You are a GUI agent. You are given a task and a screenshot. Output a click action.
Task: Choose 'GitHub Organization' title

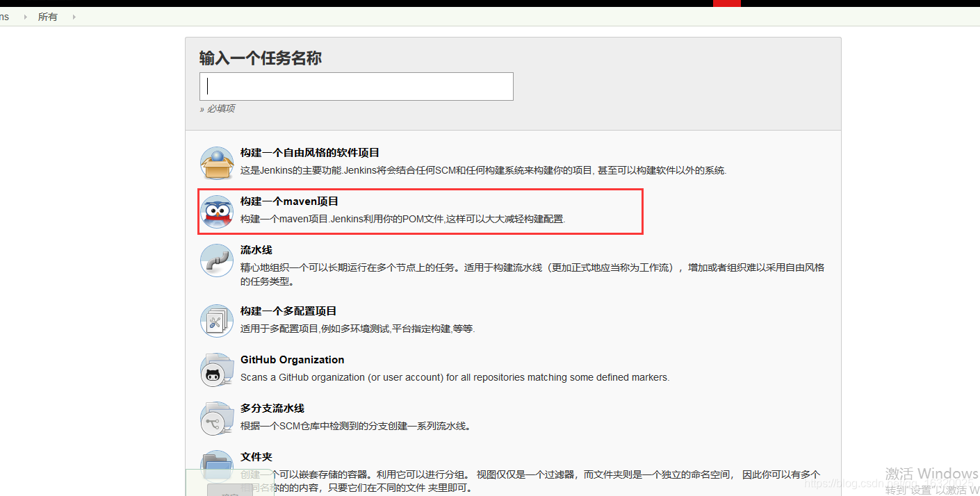click(293, 360)
